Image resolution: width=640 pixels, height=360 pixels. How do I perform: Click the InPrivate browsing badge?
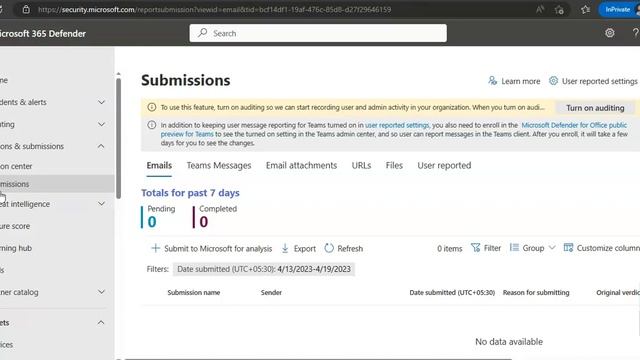point(617,9)
